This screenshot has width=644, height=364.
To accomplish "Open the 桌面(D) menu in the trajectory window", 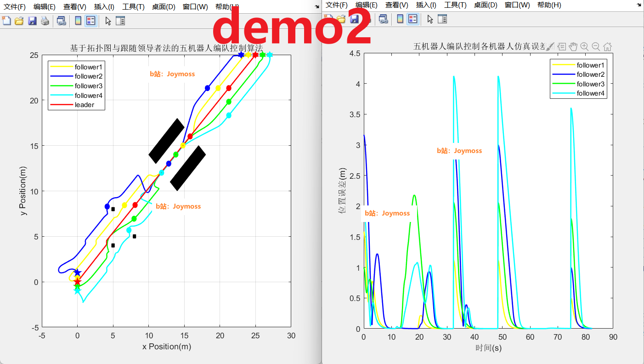I will tap(164, 7).
